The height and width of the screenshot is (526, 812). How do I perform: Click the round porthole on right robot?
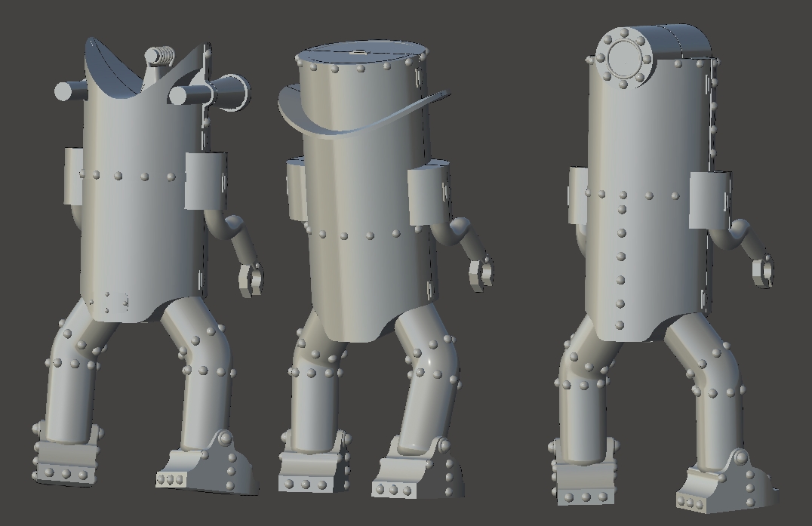coord(625,58)
